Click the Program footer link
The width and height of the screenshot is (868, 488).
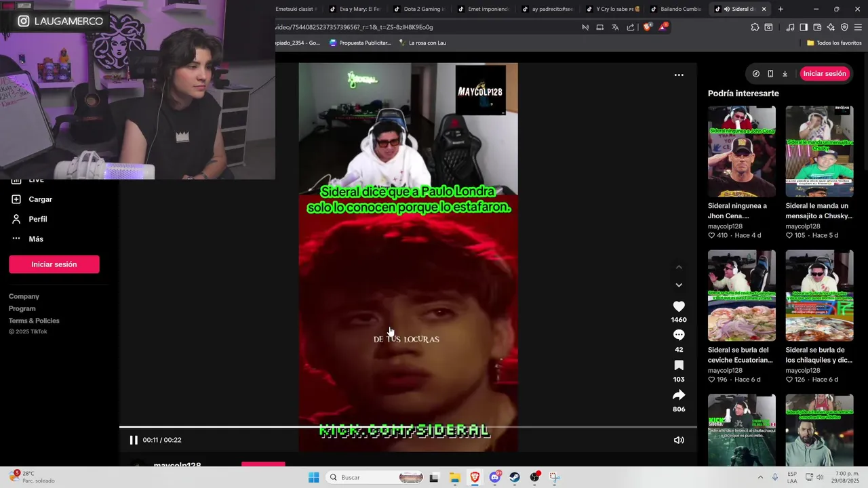pyautogui.click(x=22, y=308)
